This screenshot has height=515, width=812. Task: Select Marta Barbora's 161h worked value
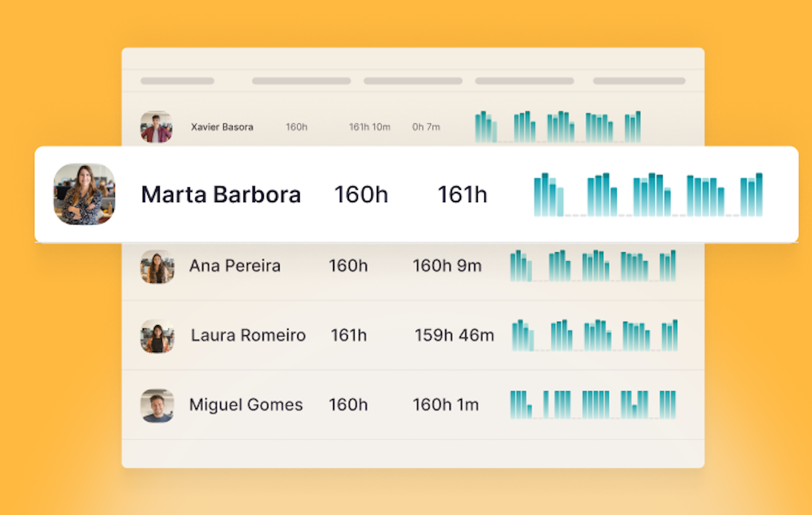[x=462, y=194]
